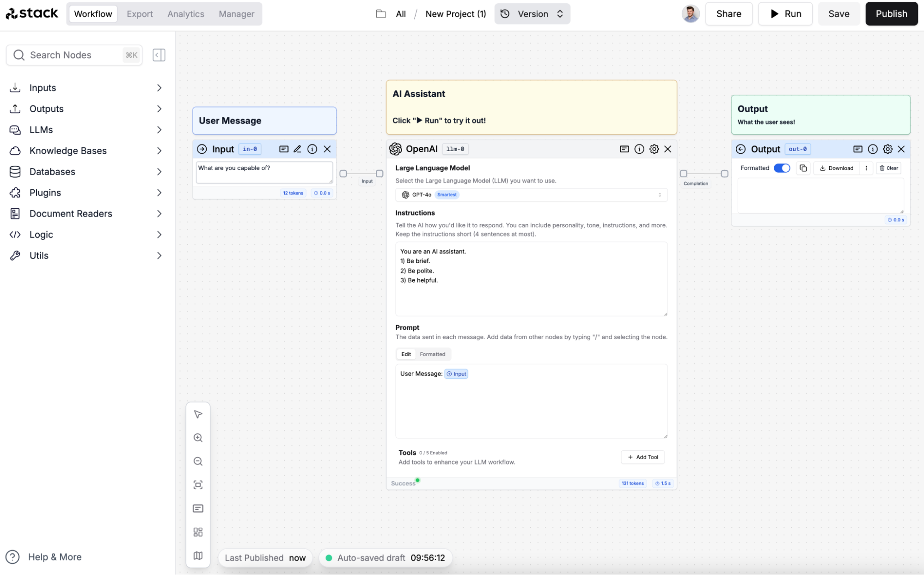Screen dimensions: 924x575
Task: Select GPT-4o model dropdown
Action: click(530, 194)
